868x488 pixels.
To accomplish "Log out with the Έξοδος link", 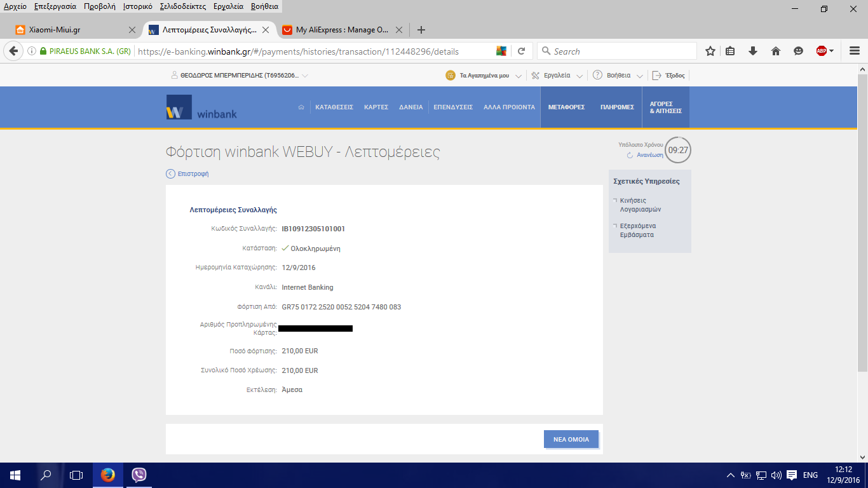I will point(668,75).
